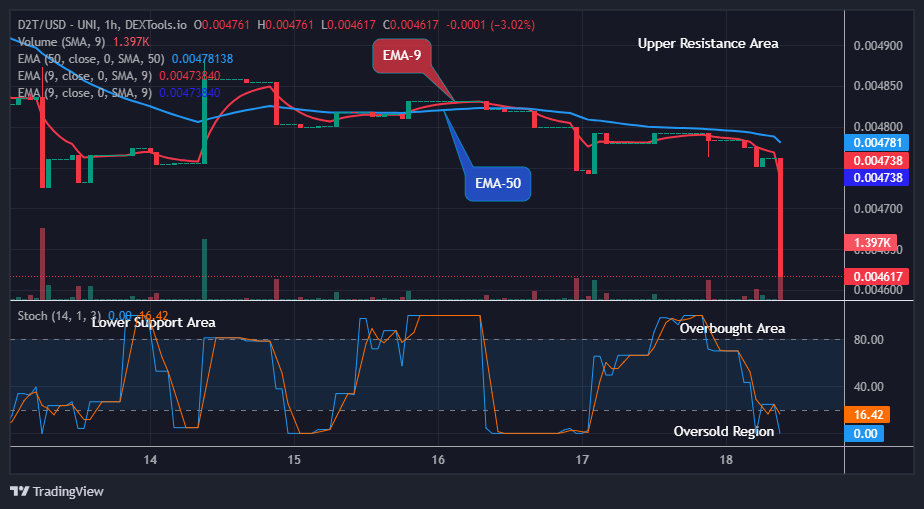924x509 pixels.
Task: Select the Lower Support Area text label
Action: click(x=154, y=323)
